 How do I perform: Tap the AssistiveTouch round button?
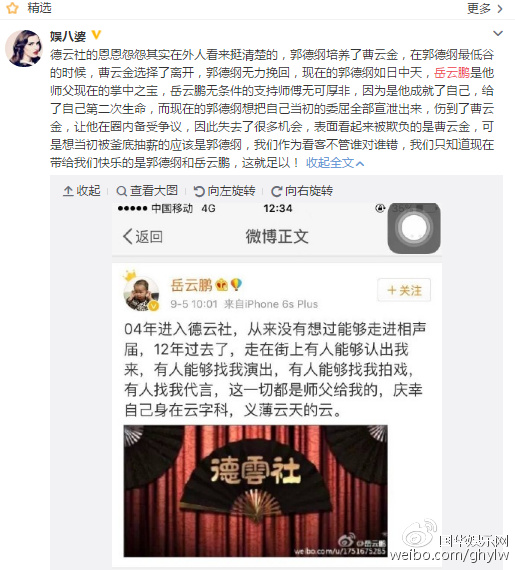pos(414,228)
